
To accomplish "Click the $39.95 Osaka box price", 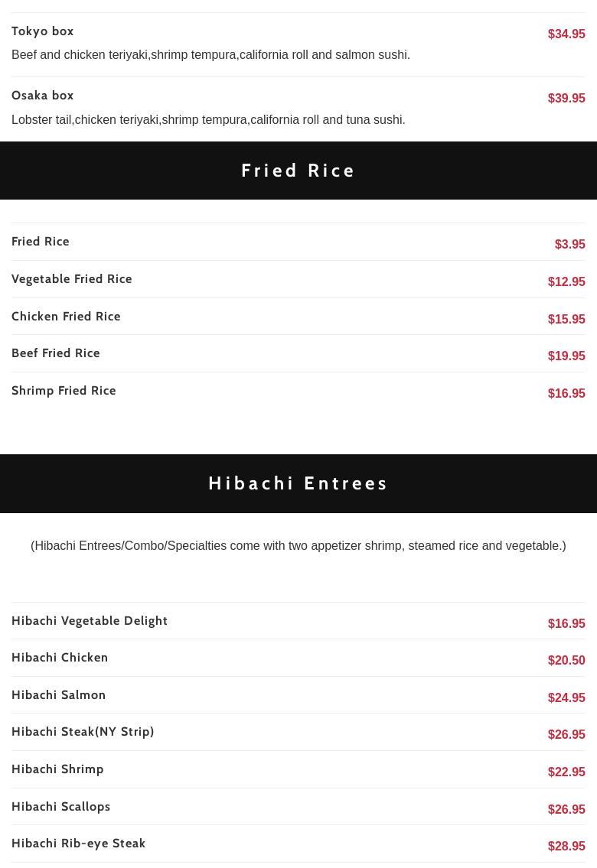I will tap(566, 99).
